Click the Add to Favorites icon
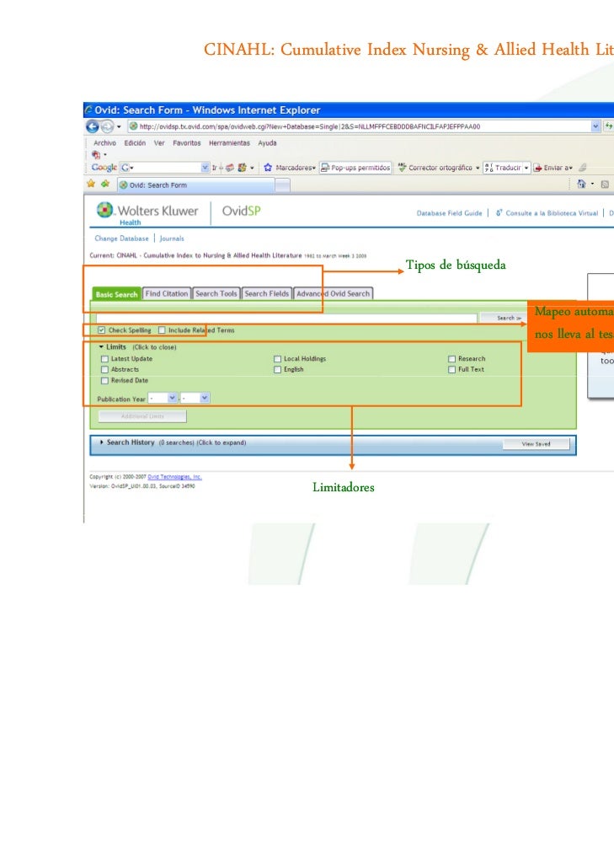Viewport: 614px width, 868px height. (x=105, y=184)
